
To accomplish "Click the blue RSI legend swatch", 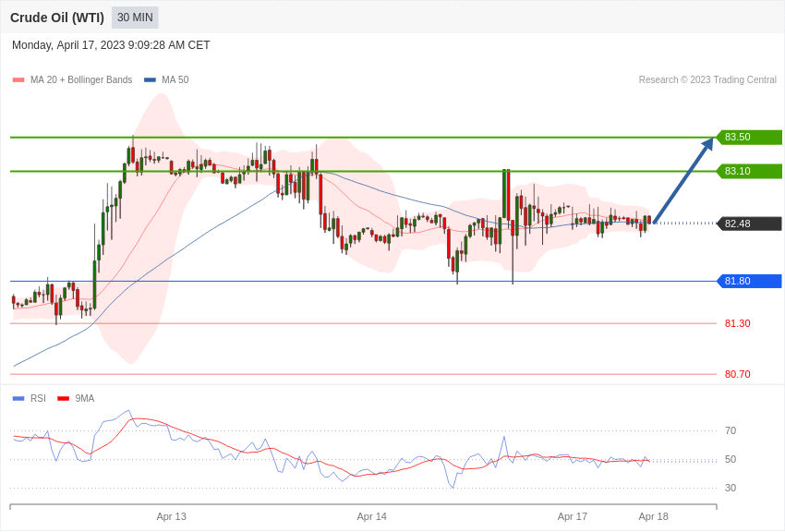I will [18, 399].
